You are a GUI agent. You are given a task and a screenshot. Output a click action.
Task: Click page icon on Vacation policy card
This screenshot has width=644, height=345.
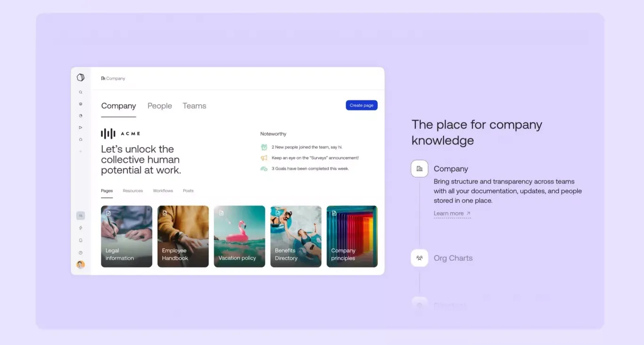pyautogui.click(x=221, y=213)
